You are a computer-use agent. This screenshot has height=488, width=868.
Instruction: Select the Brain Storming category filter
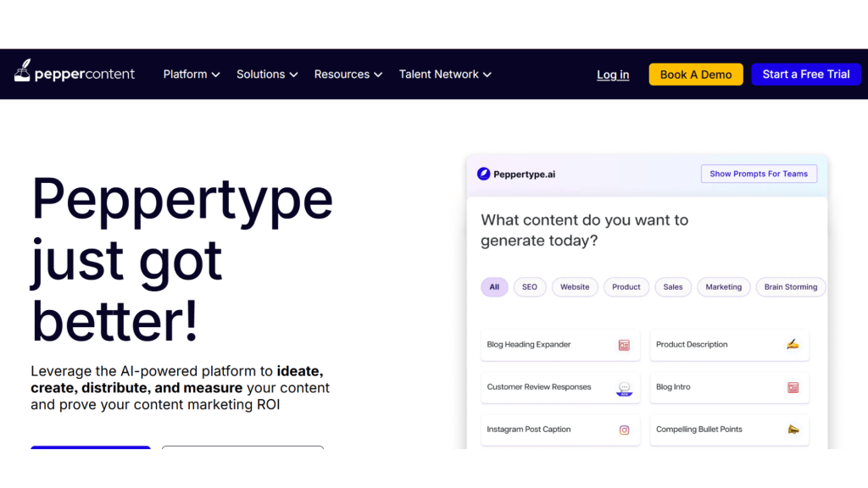pyautogui.click(x=791, y=287)
